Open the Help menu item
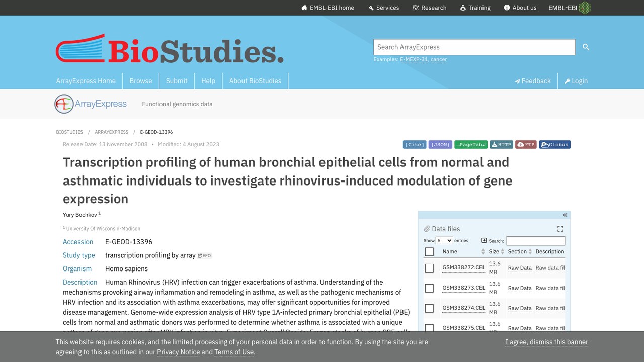 point(208,81)
